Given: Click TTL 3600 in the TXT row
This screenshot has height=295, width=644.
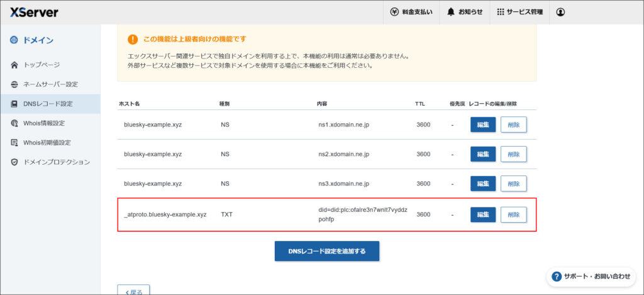Looking at the screenshot, I should 423,214.
